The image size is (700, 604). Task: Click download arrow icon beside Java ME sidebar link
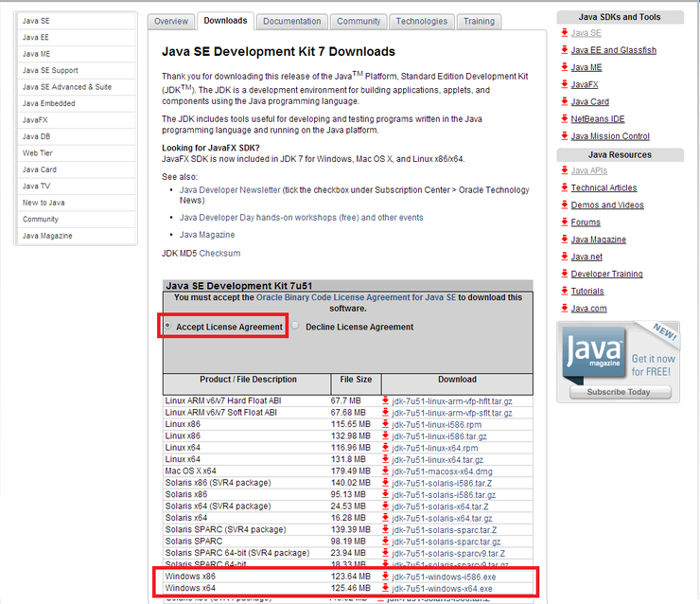point(565,67)
